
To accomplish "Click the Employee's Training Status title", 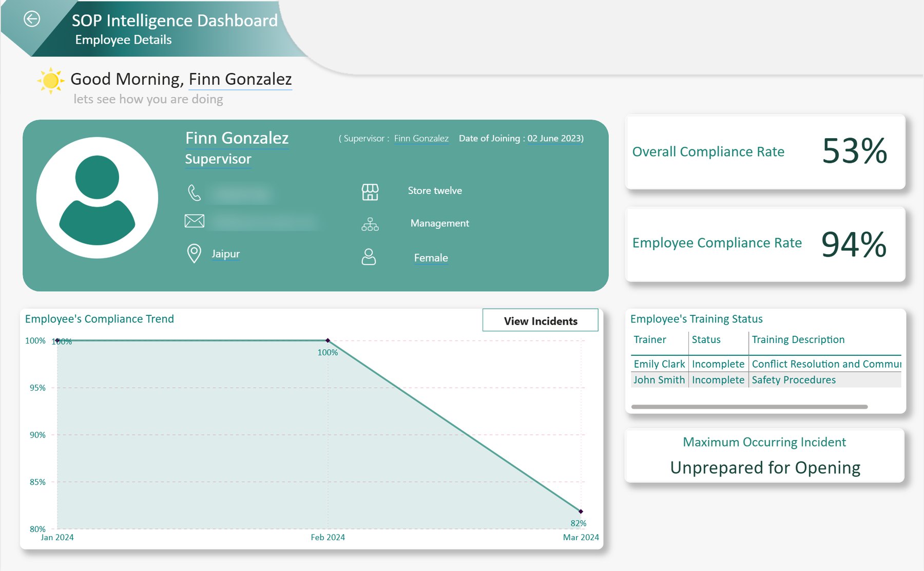I will point(696,319).
